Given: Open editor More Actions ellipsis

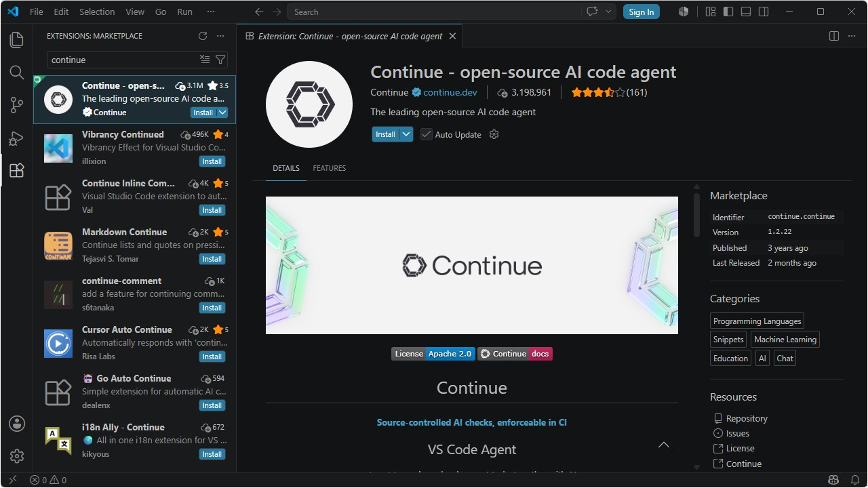Looking at the screenshot, I should [852, 36].
